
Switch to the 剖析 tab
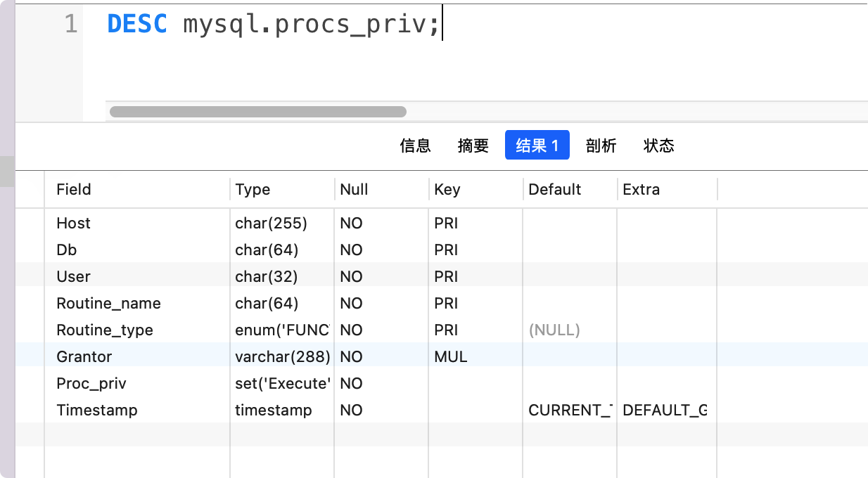coord(601,146)
